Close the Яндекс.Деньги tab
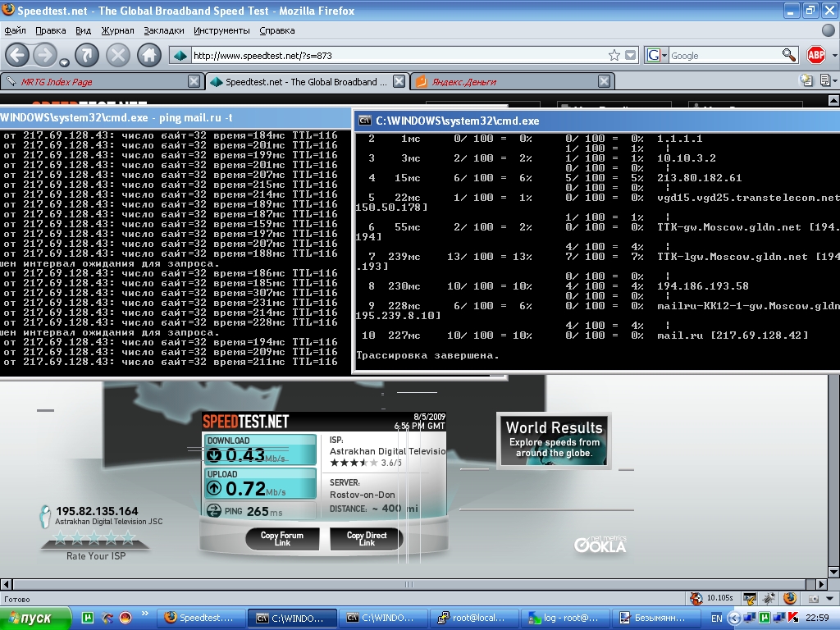This screenshot has height=630, width=840. 605,81
